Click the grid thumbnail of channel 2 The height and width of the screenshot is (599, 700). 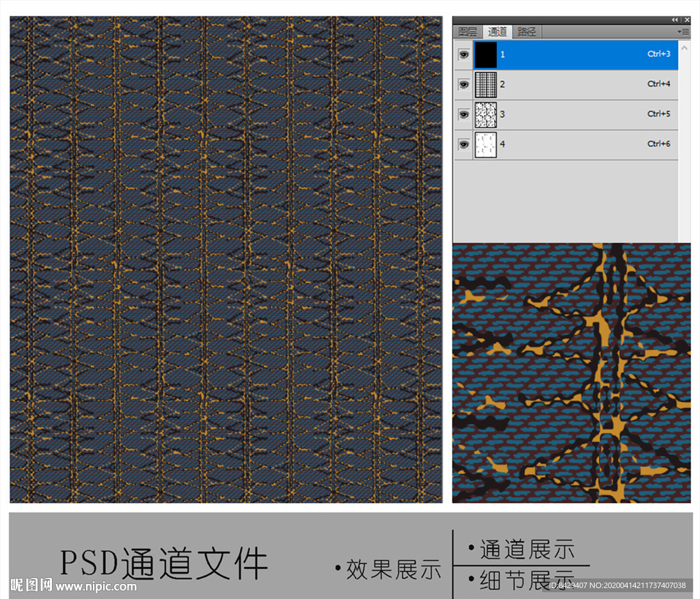pos(485,85)
